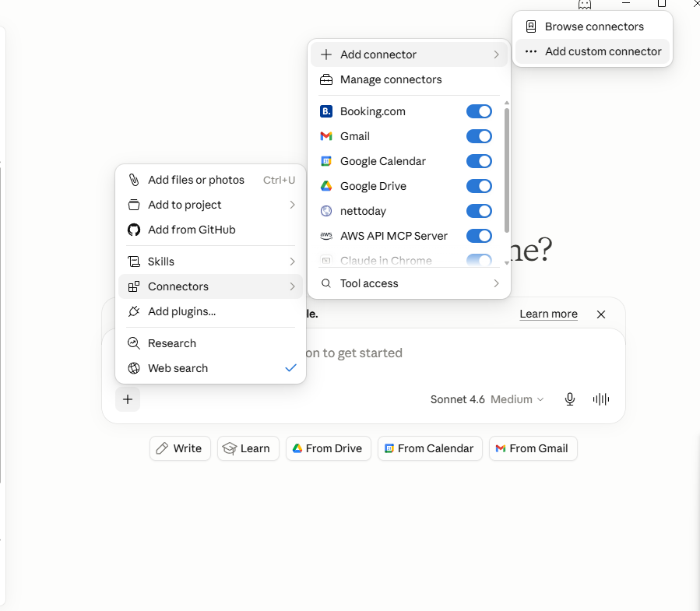
Task: Dismiss the banner with the X icon
Action: 601,314
